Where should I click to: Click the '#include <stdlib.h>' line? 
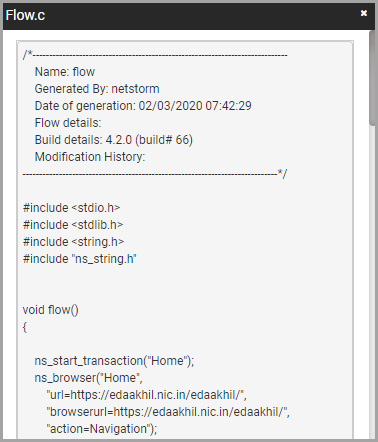(73, 225)
